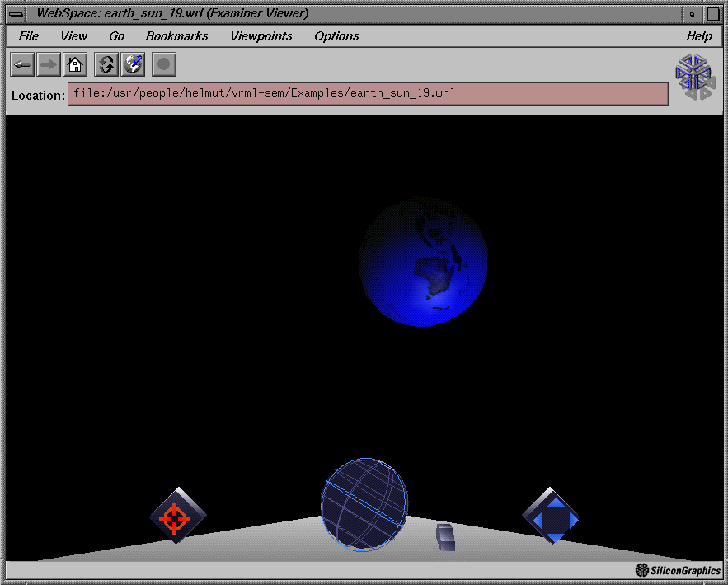The height and width of the screenshot is (585, 728).
Task: Click the blue Earth globe in scene
Action: pyautogui.click(x=423, y=262)
